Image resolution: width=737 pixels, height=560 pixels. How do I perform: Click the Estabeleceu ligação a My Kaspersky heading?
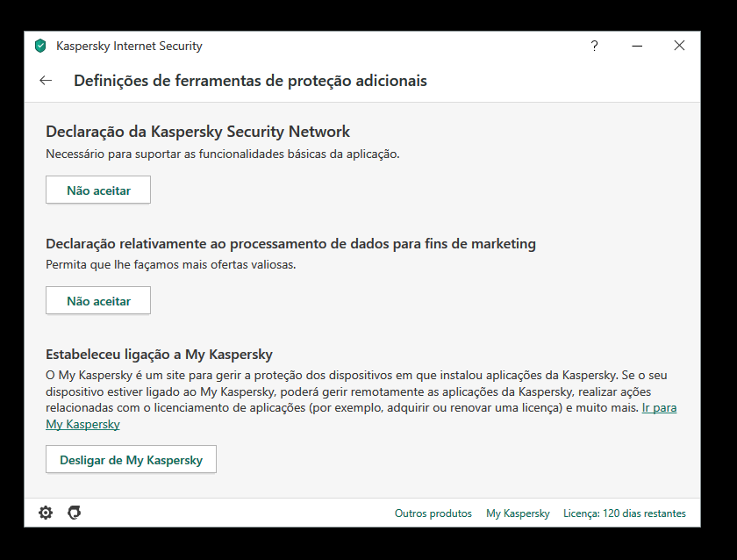159,355
